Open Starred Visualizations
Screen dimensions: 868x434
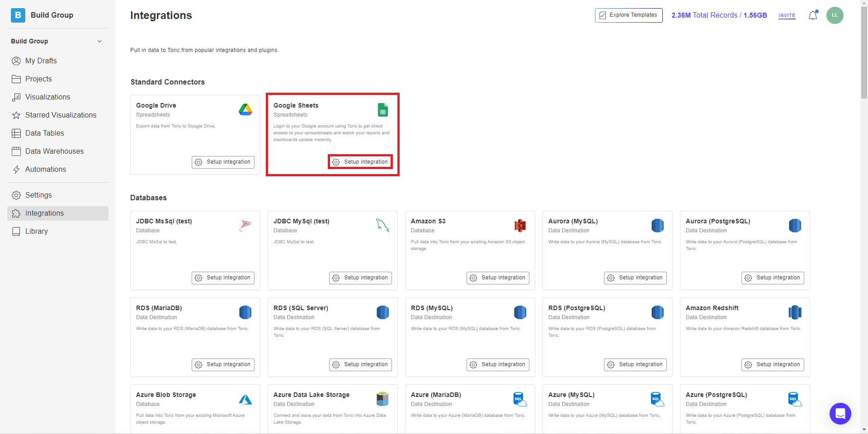58,115
